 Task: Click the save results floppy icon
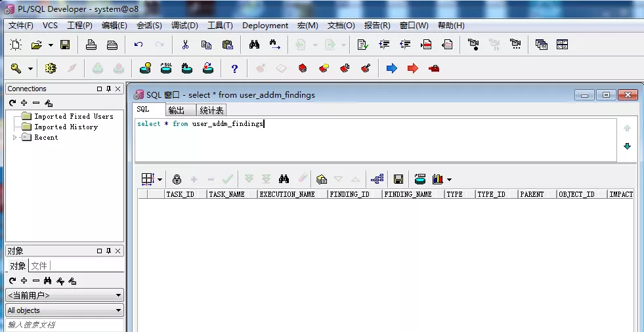coord(398,179)
